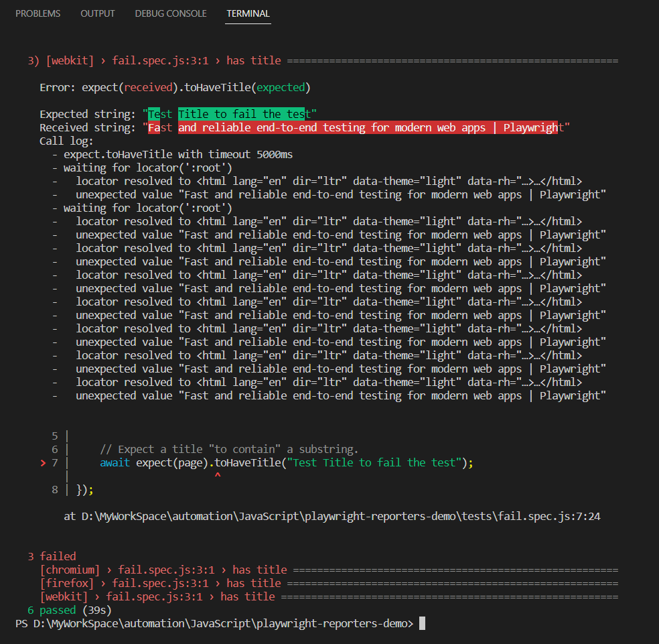This screenshot has width=659, height=644.
Task: Switch to the PROBLEMS tab
Action: click(x=38, y=13)
